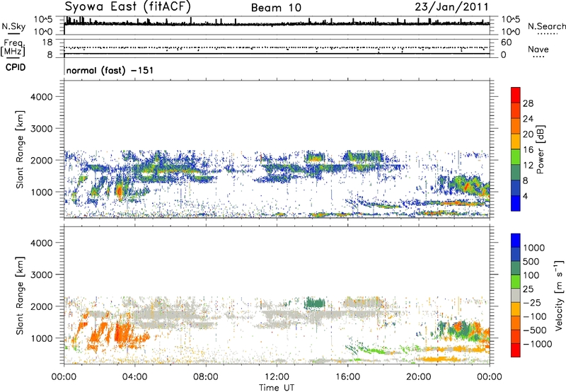This screenshot has width=566, height=392.
Task: Click the 'Velocity [m s-1]' colorbar label
Action: click(x=559, y=295)
